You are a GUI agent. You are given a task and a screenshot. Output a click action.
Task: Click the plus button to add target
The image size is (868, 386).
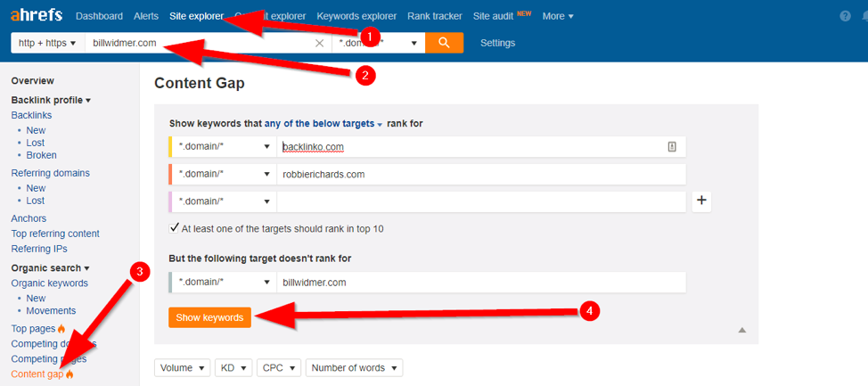click(701, 201)
